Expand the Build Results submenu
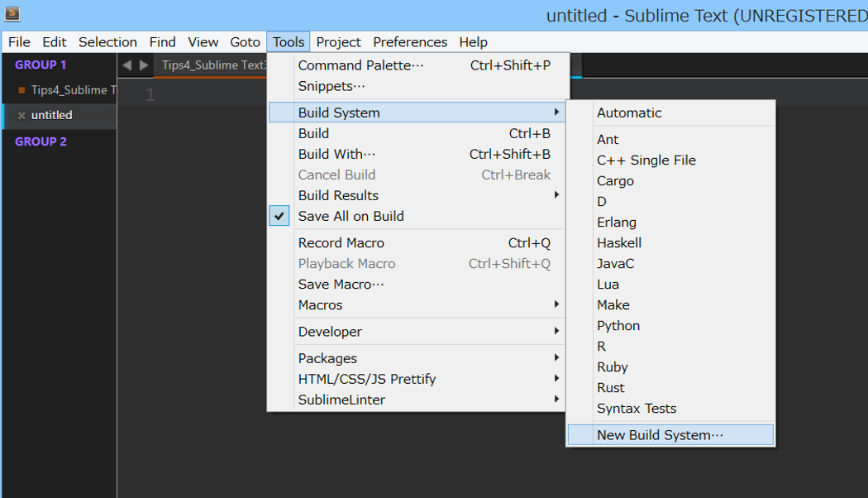 click(417, 195)
